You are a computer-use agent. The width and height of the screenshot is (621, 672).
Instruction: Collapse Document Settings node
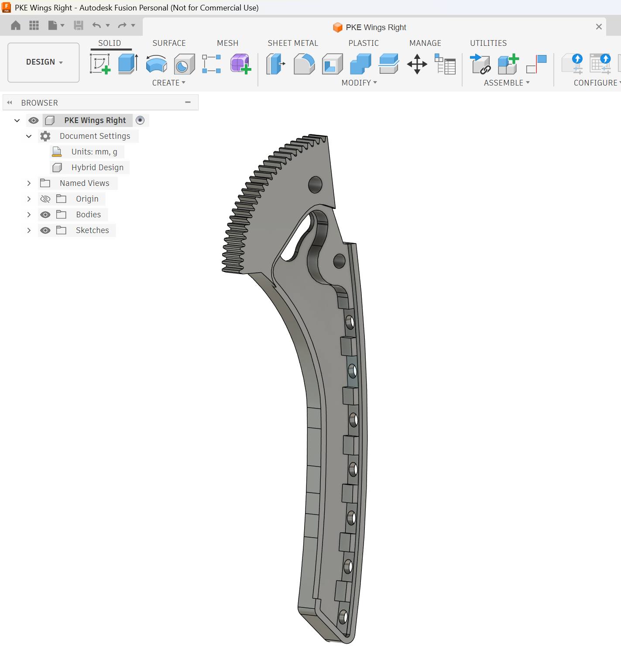click(x=29, y=136)
